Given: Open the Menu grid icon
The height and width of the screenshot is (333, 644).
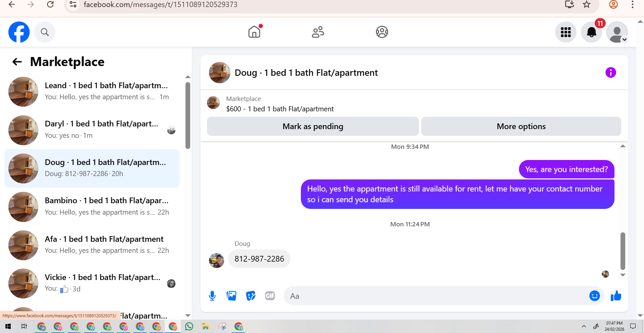Looking at the screenshot, I should (x=566, y=32).
